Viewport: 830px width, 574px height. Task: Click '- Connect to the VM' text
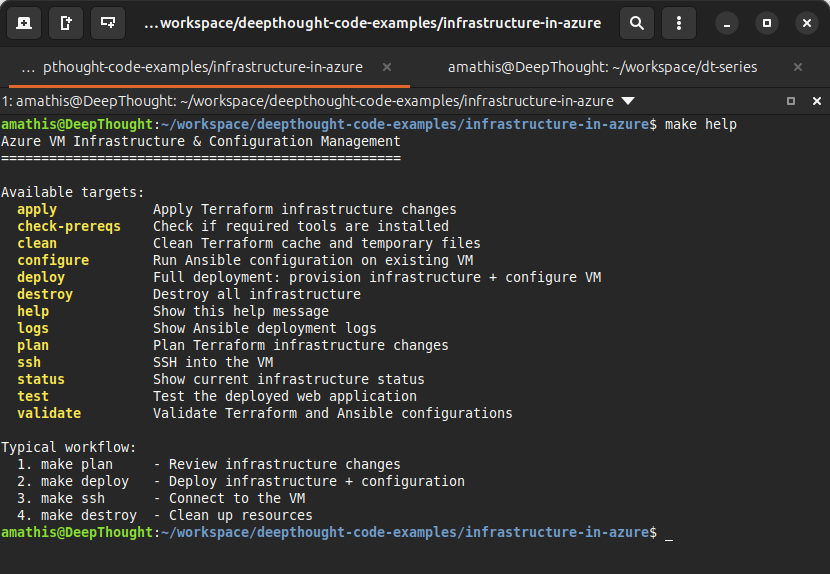coord(229,498)
